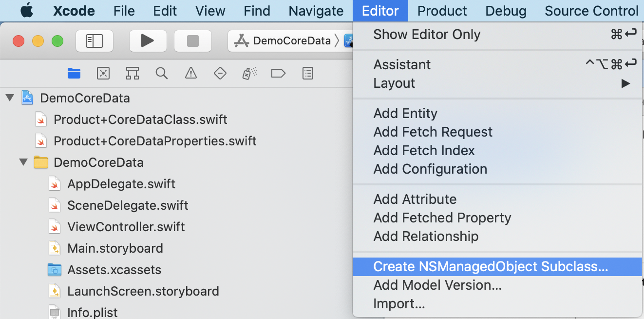Open the Find menu
Viewport: 644px width, 319px height.
pos(257,11)
